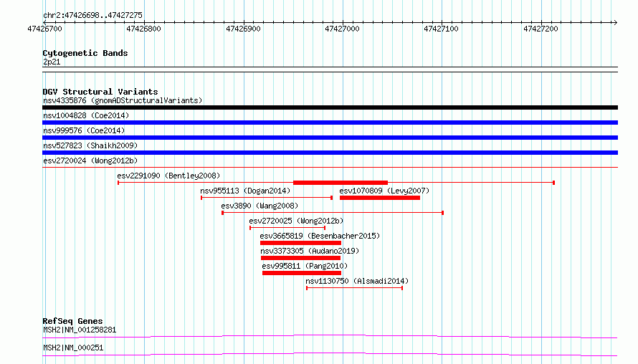Click the blue bar under nsv999576
This screenshot has height=364, width=638.
point(330,138)
